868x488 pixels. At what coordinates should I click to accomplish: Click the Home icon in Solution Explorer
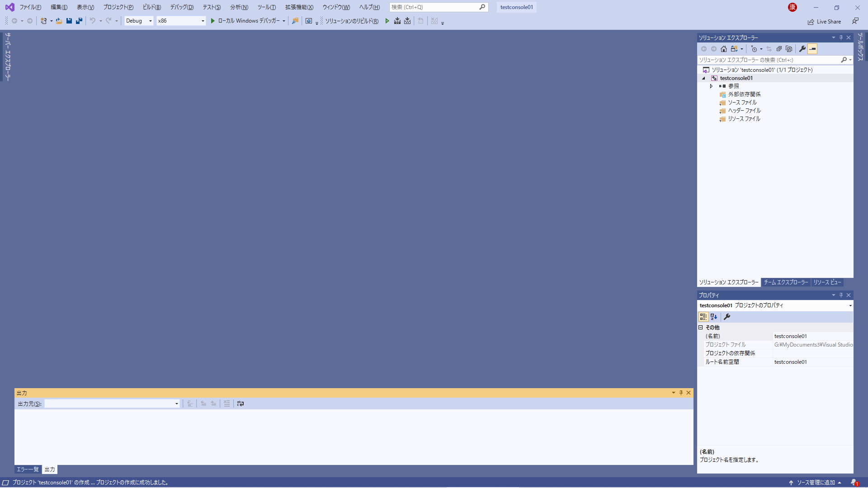(x=724, y=49)
